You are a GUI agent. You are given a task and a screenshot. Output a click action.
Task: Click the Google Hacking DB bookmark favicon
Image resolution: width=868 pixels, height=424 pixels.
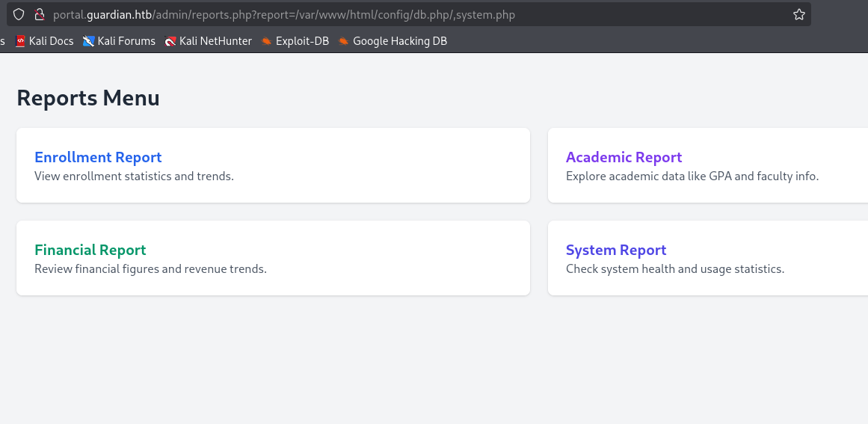click(x=344, y=41)
